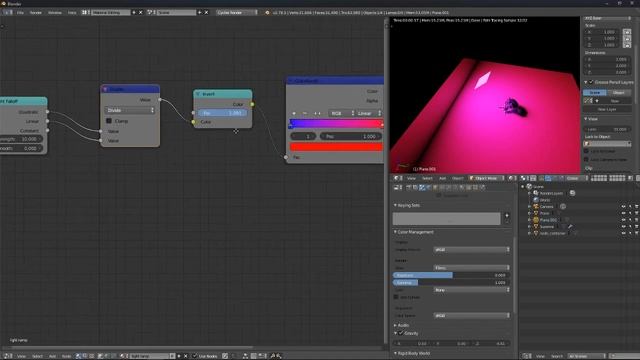Open the Window menu
The height and width of the screenshot is (360, 640).
click(55, 13)
